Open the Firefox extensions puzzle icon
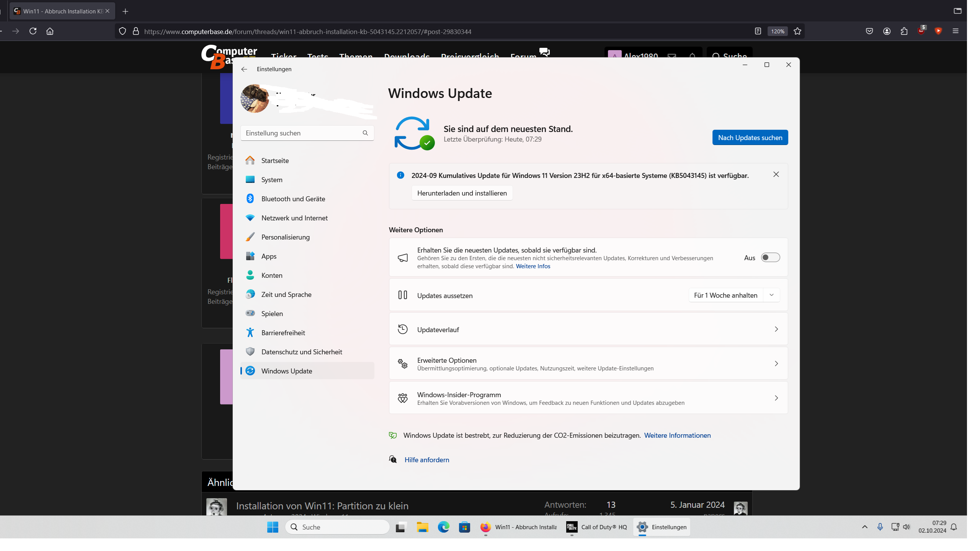Screen dimensions: 980x551 (x=904, y=31)
